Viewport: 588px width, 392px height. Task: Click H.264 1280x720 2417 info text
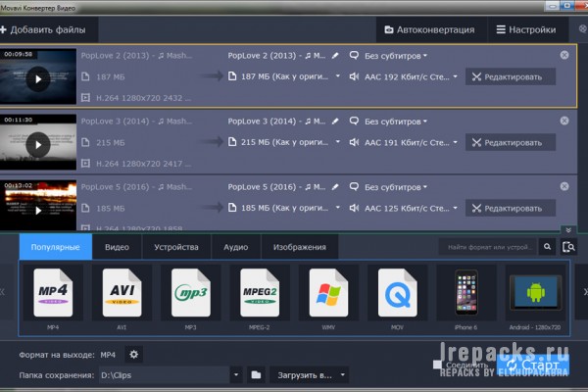coord(144,164)
